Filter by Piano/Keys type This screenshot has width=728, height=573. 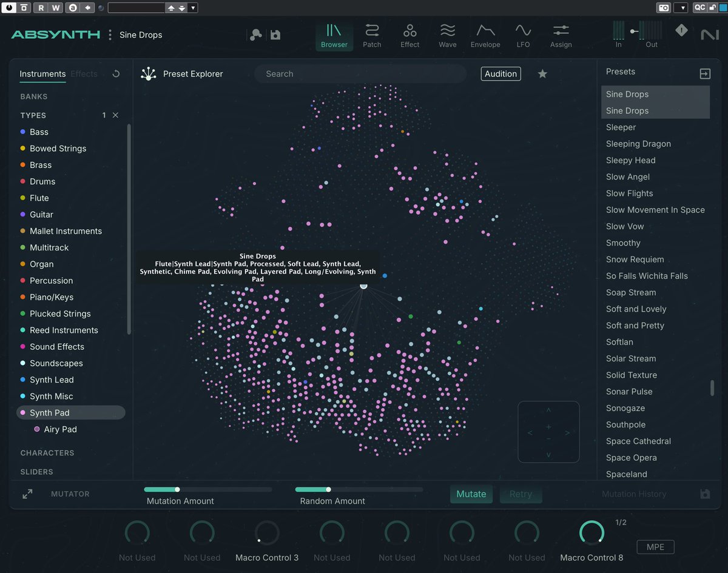click(x=52, y=297)
